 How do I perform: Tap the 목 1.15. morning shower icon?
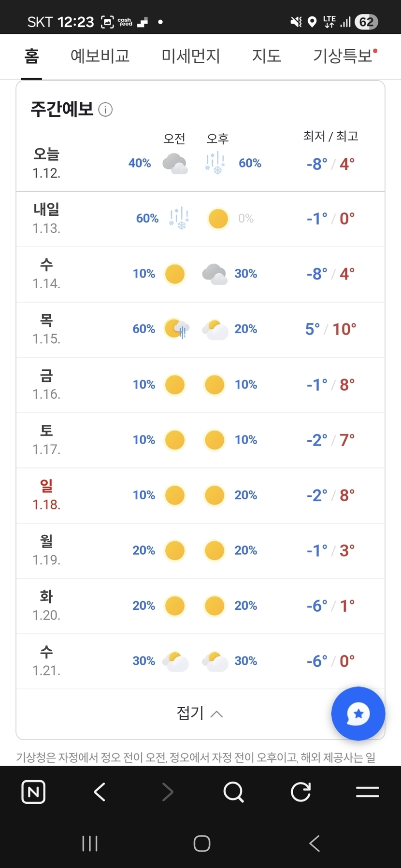click(176, 329)
